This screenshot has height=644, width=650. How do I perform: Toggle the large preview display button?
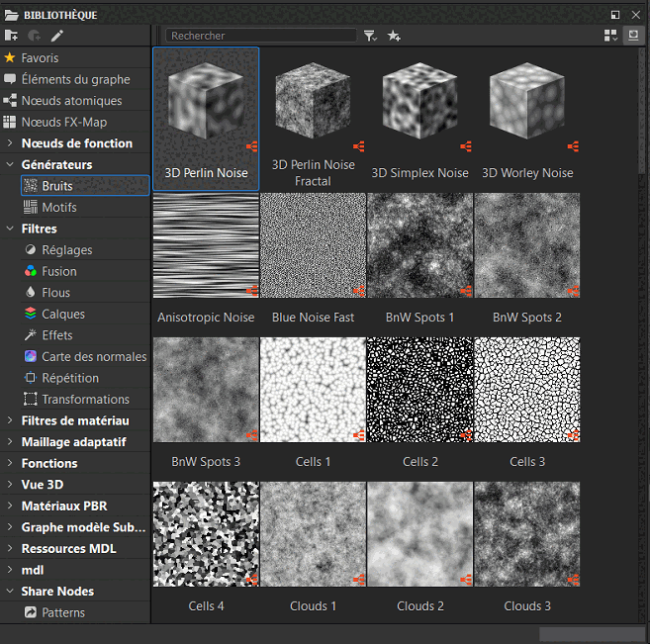[x=633, y=36]
